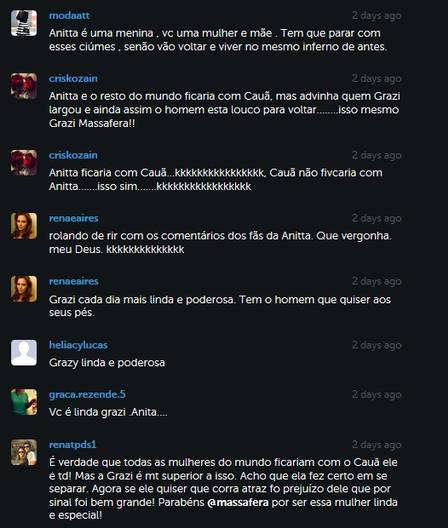Select '2 days ago' timestamp on modaatt comment
The width and height of the screenshot is (448, 528).
377,16
